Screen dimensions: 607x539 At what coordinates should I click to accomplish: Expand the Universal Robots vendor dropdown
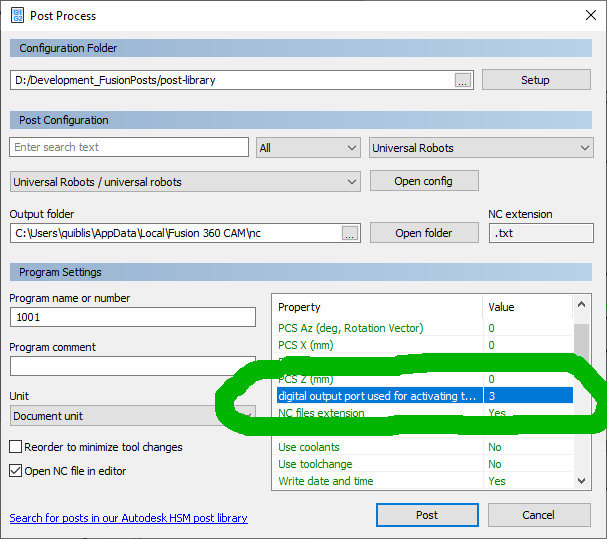point(482,148)
